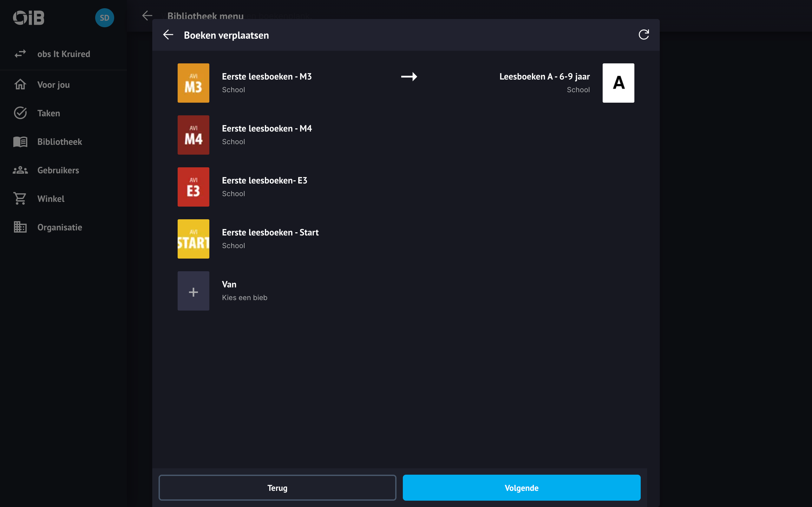Click back arrow next to Bibliotheek menu
812x507 pixels.
click(147, 16)
